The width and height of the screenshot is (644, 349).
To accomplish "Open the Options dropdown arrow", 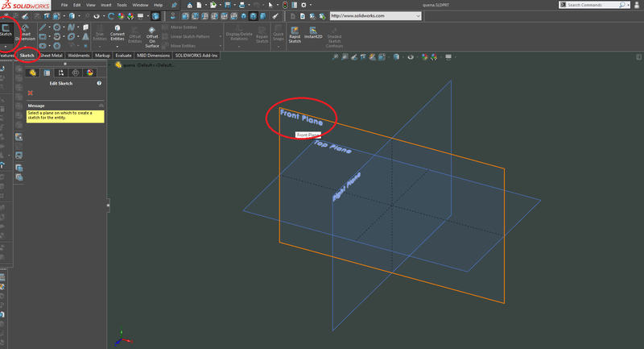I will pyautogui.click(x=310, y=5).
